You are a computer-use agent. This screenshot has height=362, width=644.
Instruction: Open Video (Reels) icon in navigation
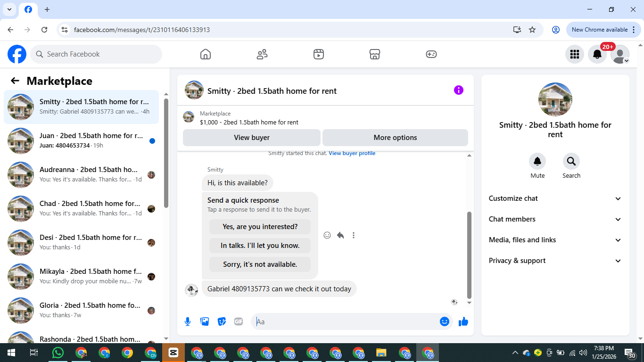(319, 54)
